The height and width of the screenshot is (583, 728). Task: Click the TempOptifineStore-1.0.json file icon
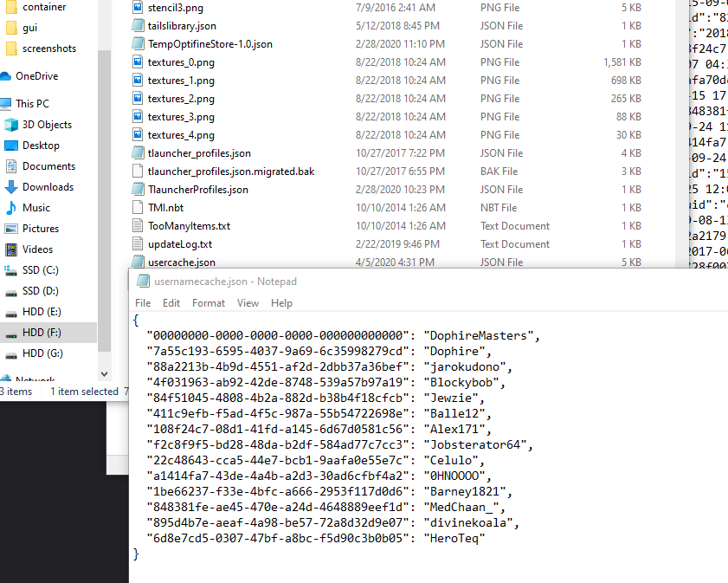[x=138, y=43]
